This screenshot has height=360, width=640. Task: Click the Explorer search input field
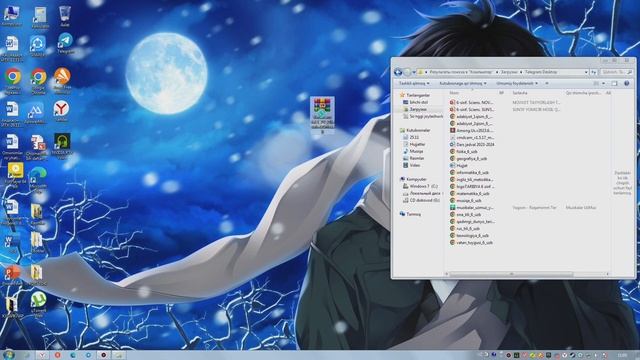(616, 72)
